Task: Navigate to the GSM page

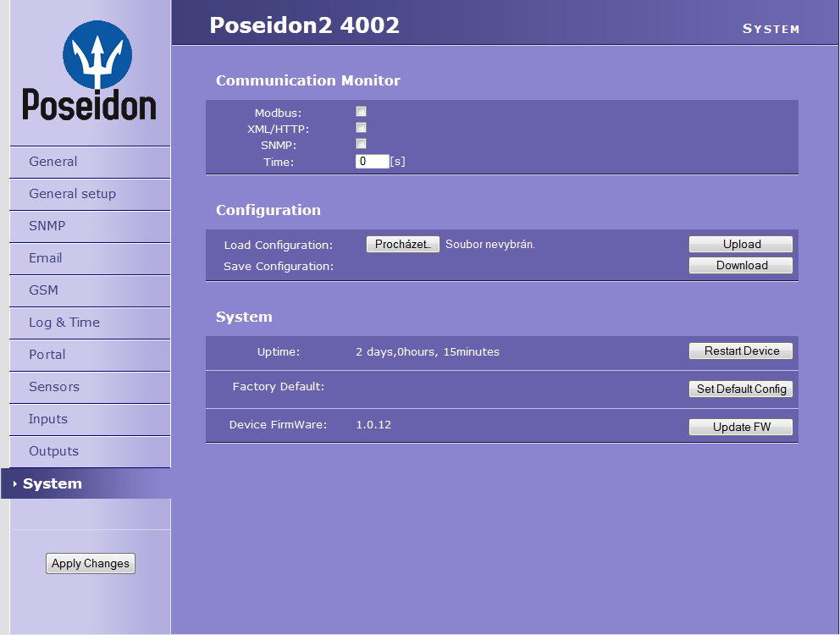Action: point(90,290)
